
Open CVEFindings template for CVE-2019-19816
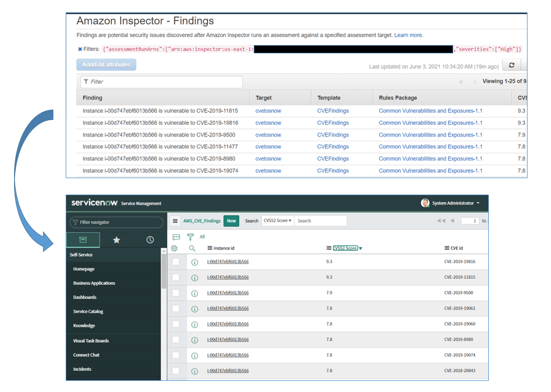pyautogui.click(x=333, y=123)
